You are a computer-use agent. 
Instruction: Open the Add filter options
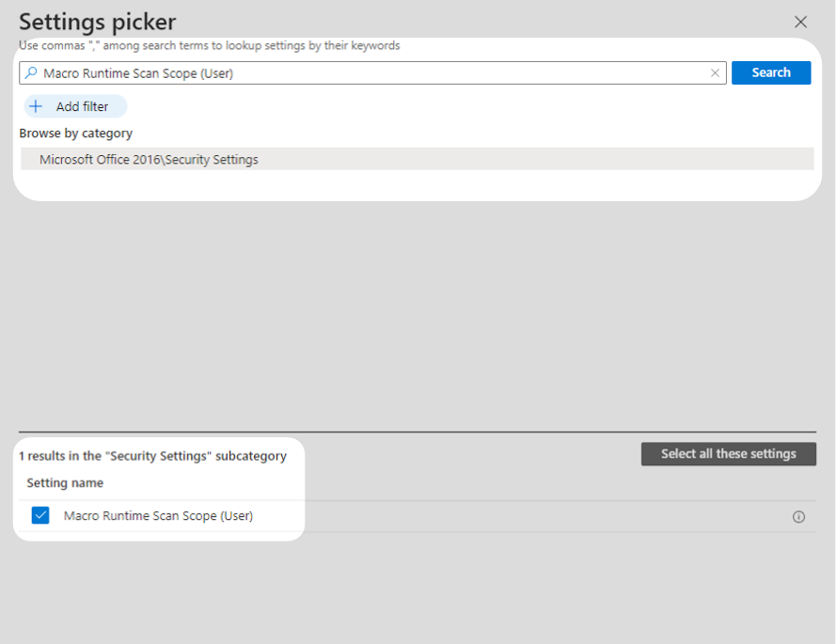pos(73,105)
